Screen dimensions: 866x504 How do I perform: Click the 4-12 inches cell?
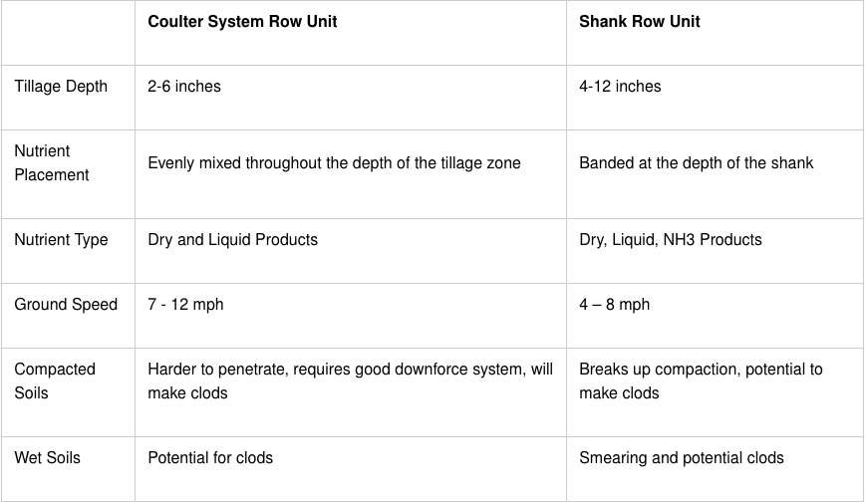pos(620,86)
